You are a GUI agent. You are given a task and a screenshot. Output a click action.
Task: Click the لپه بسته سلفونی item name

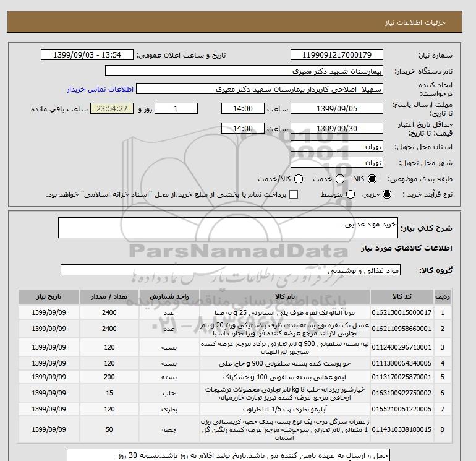pos(285,348)
